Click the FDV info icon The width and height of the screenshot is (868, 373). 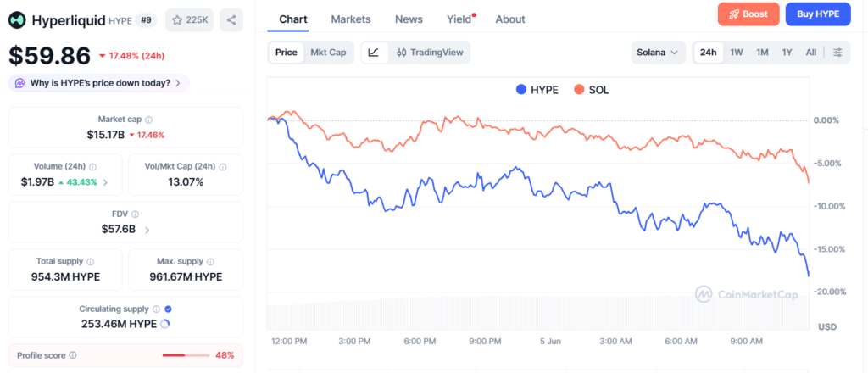point(135,214)
